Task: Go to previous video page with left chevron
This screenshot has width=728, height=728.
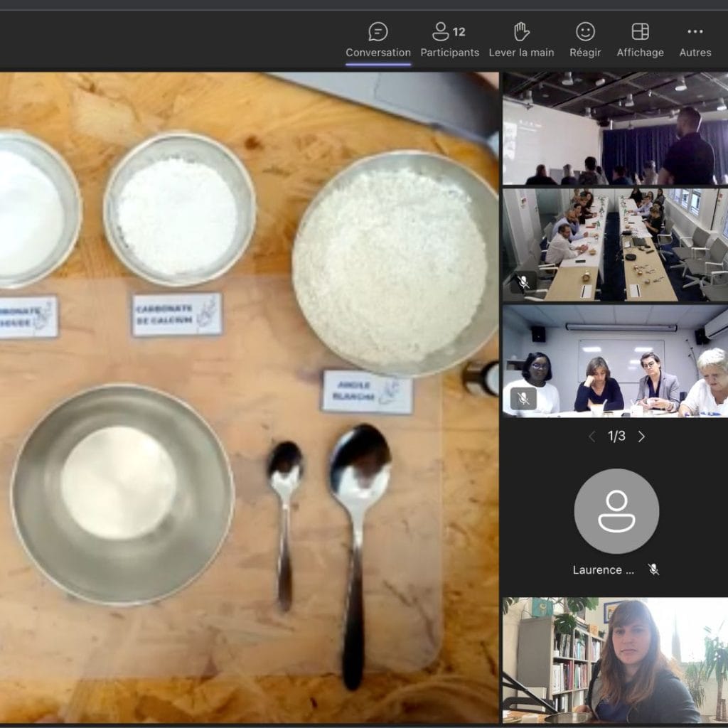Action: (x=591, y=437)
